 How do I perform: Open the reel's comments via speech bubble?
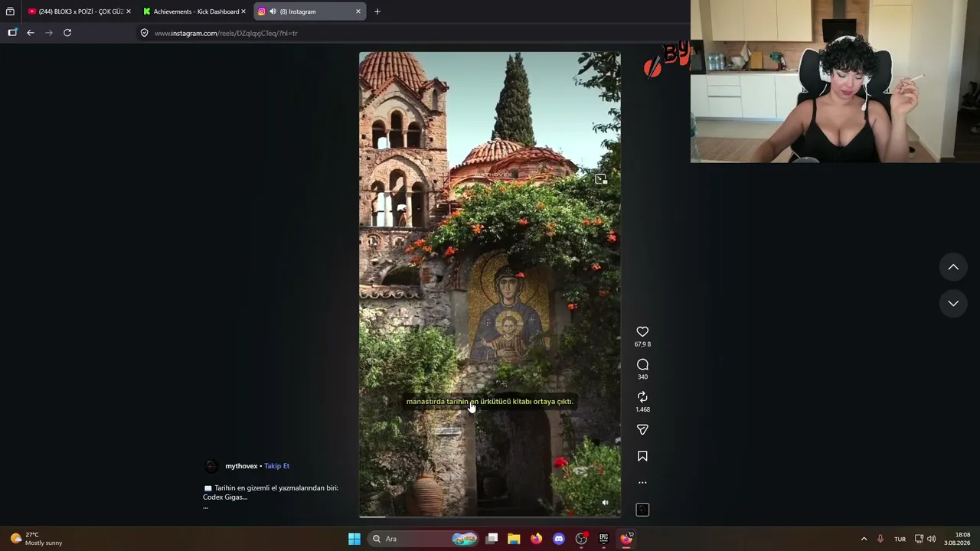click(x=642, y=364)
